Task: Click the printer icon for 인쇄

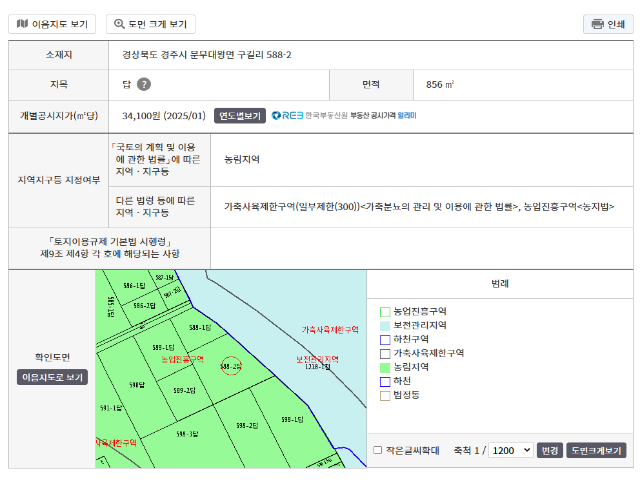Action: click(x=597, y=24)
